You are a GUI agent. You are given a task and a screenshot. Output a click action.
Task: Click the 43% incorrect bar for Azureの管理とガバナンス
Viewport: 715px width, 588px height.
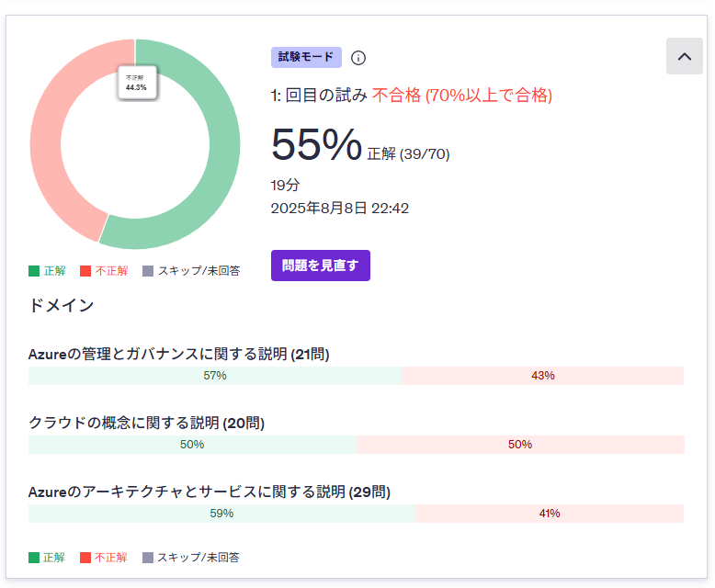point(542,376)
